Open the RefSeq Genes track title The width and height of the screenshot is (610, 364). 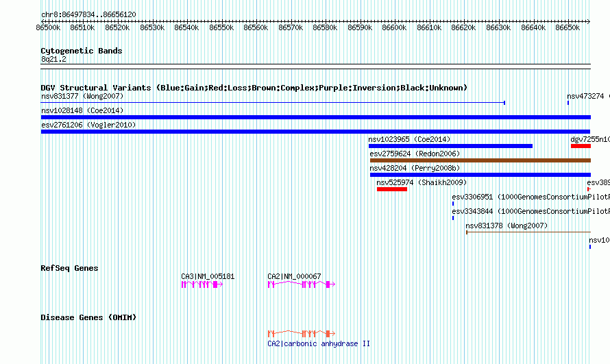coord(69,268)
